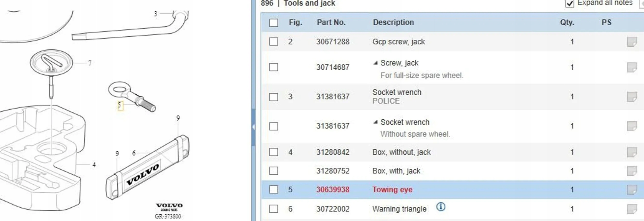
Task: Click the For full-size spare wheel note
Action: [x=422, y=76]
